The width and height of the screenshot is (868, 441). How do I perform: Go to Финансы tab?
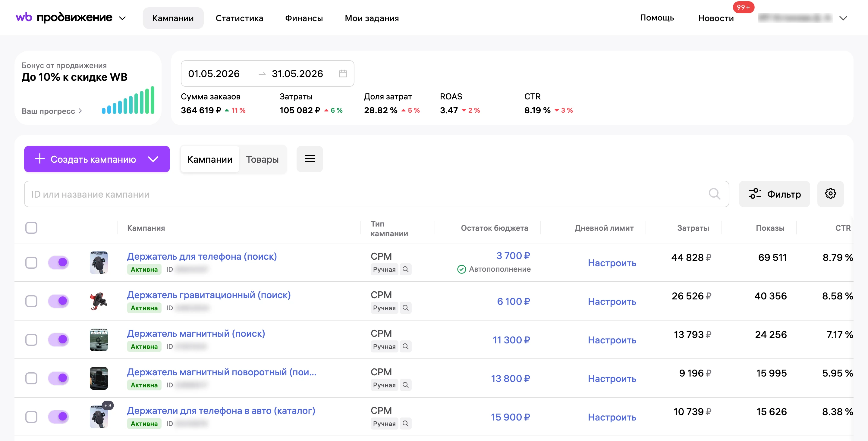304,18
